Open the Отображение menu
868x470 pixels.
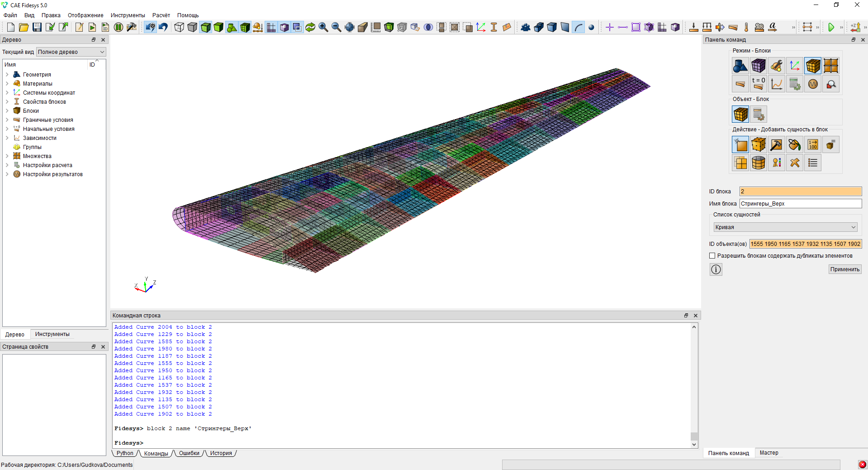85,15
